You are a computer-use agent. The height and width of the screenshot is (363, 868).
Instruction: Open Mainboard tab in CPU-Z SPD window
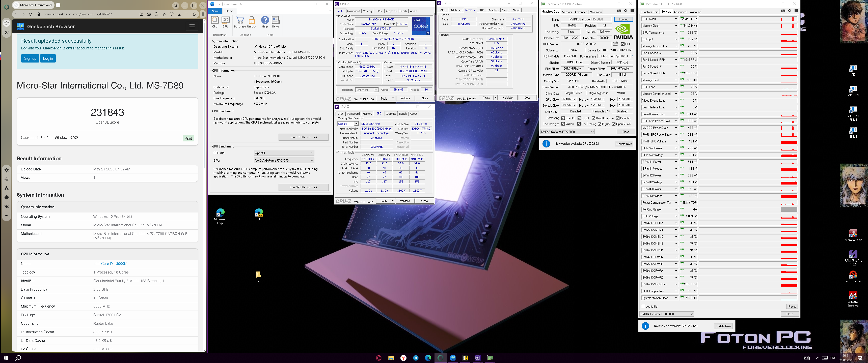353,114
